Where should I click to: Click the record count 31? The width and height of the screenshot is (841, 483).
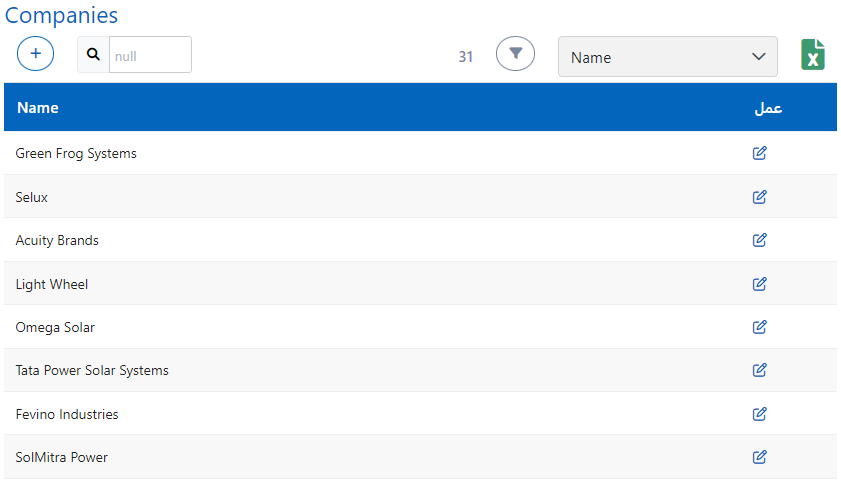coord(465,57)
